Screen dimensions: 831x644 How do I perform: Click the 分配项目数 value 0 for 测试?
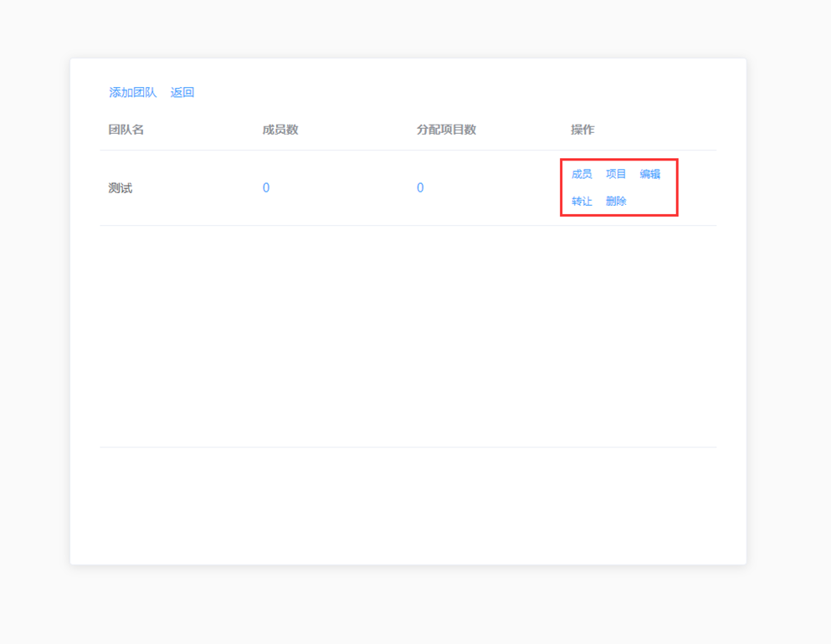pyautogui.click(x=420, y=187)
